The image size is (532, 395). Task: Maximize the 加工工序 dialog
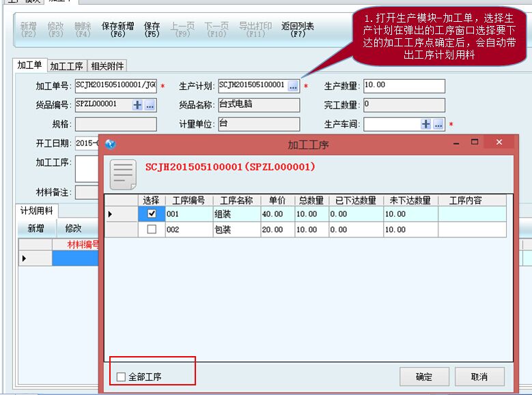coord(475,142)
